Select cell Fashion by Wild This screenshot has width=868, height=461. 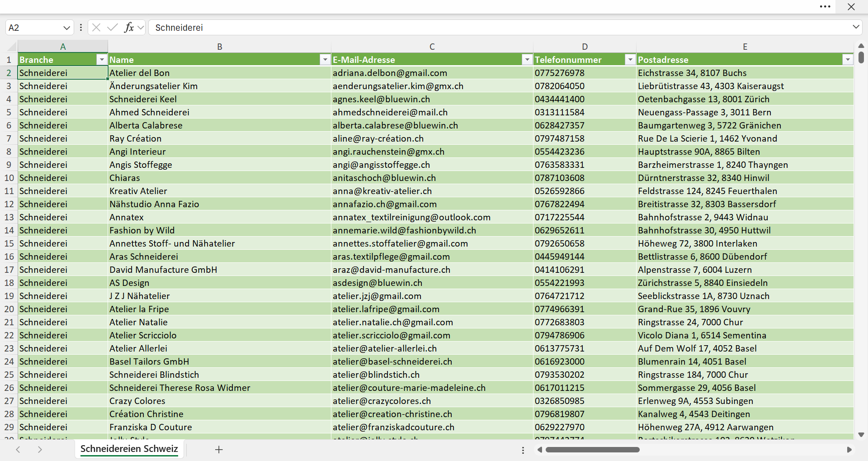(x=220, y=230)
